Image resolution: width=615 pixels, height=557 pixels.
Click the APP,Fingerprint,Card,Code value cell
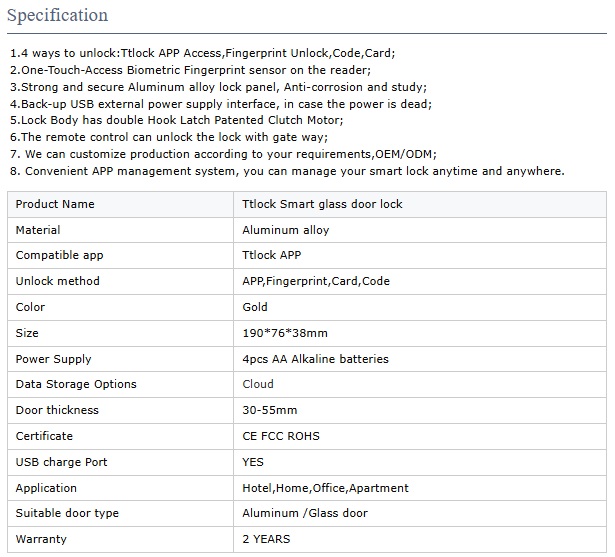[420, 281]
